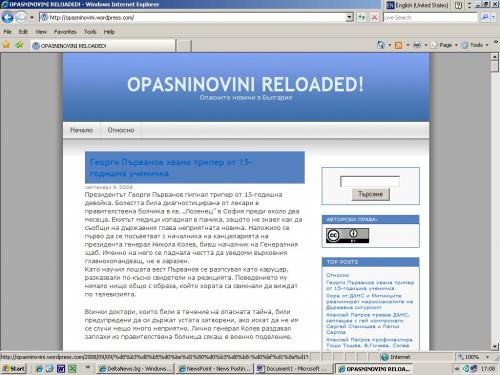Click the Търсене search button
Image resolution: width=500 pixels, height=375 pixels.
tap(370, 194)
